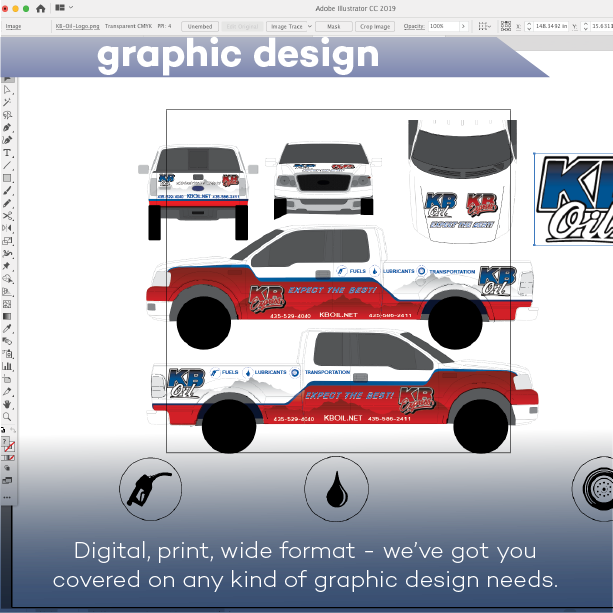Select the Line Segment tool
This screenshot has width=613, height=613.
[x=7, y=165]
